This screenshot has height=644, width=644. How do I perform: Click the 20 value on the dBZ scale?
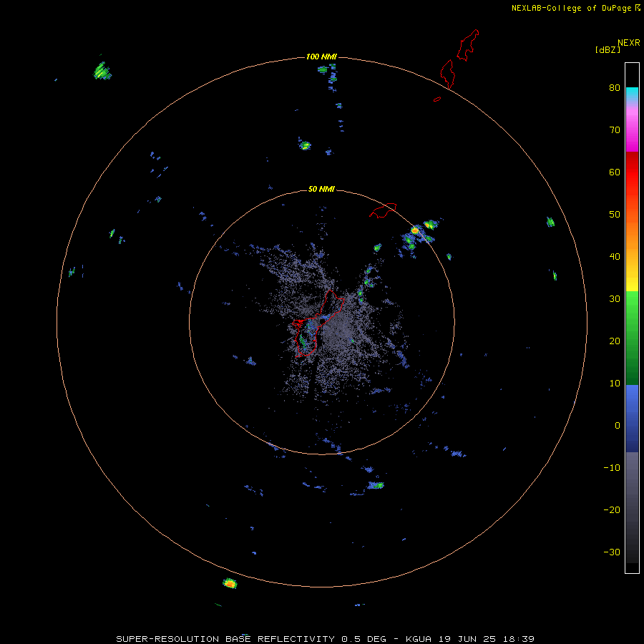pos(615,341)
